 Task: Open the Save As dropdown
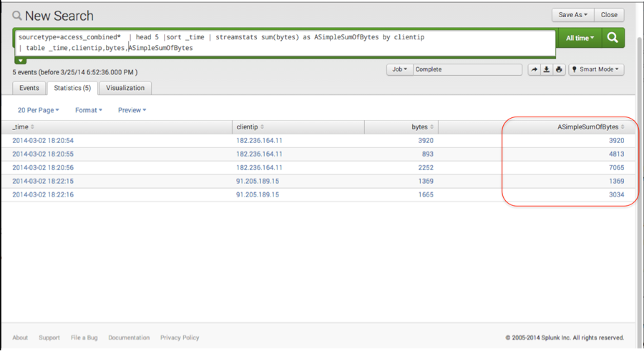click(x=572, y=14)
